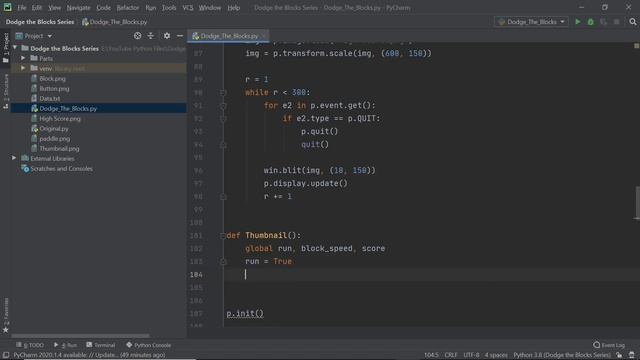The width and height of the screenshot is (640, 360).
Task: Open the Run menu
Action: coord(151,8)
